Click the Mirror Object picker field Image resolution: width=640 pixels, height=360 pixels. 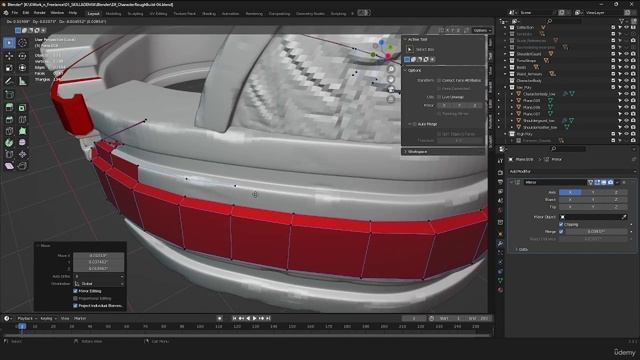tap(593, 217)
